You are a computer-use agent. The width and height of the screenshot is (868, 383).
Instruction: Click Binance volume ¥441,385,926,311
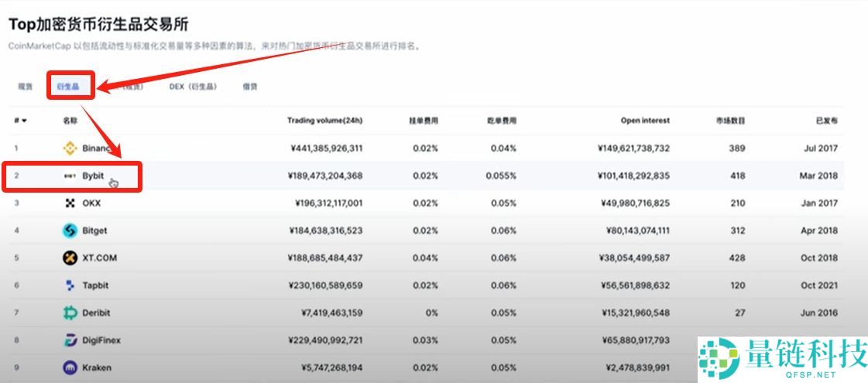(x=325, y=149)
